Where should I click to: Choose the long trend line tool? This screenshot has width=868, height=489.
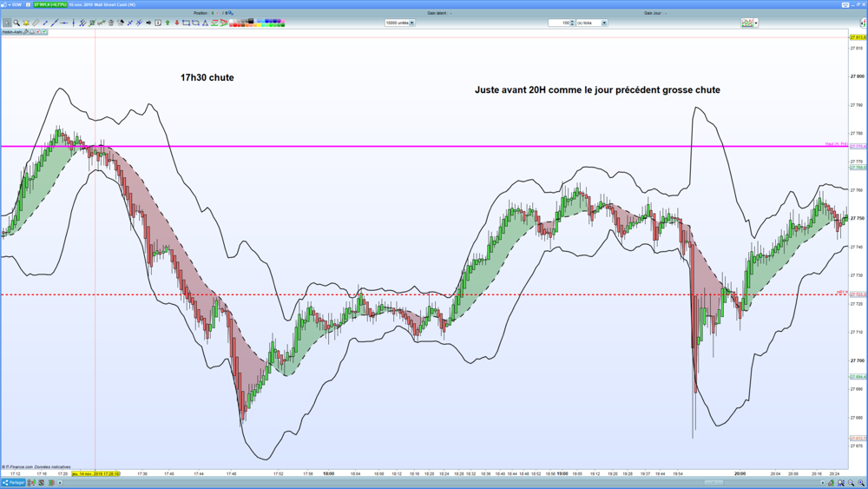54,23
